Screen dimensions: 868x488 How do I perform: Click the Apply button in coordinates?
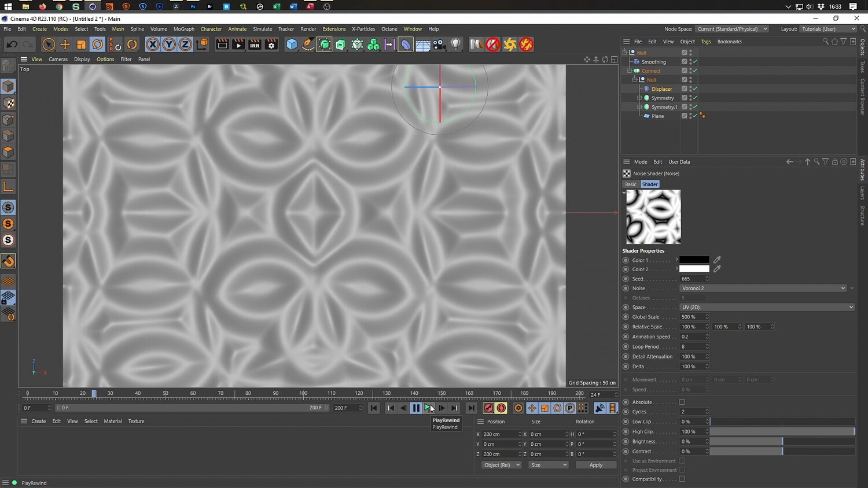[x=596, y=465]
